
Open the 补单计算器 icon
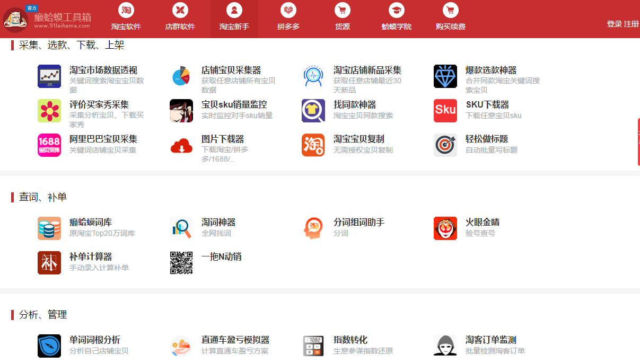point(49,263)
